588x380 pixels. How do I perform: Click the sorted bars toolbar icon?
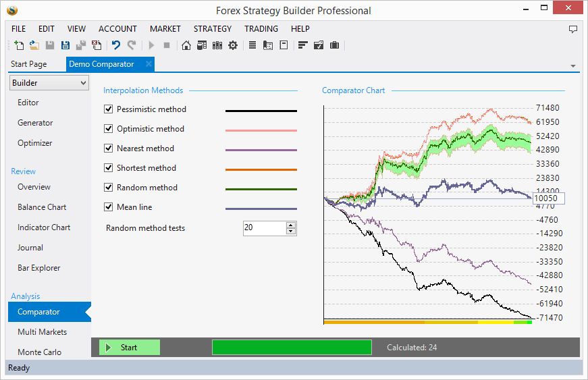coord(302,45)
